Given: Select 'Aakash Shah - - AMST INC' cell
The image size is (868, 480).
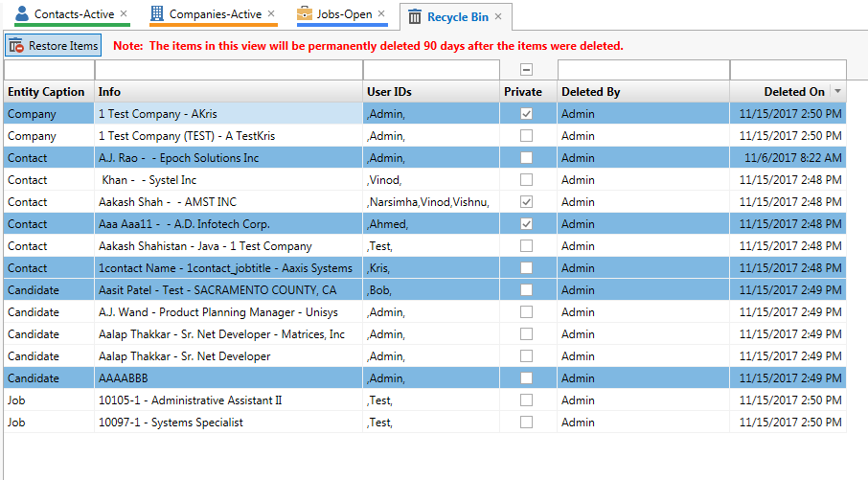Looking at the screenshot, I should click(x=229, y=202).
